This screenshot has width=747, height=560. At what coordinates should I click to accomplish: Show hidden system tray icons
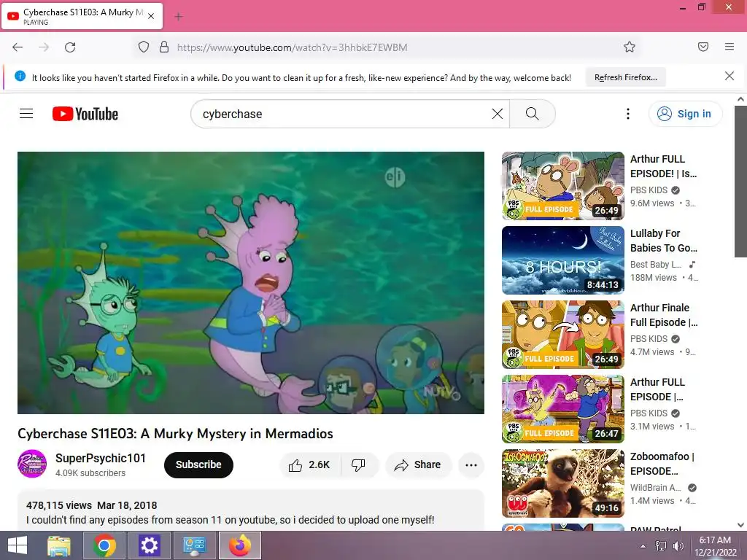coord(643,546)
